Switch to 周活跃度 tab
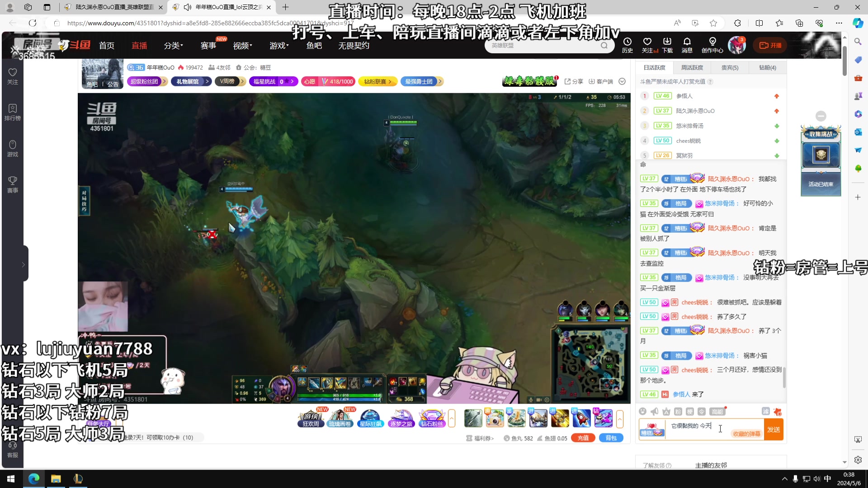This screenshot has height=488, width=868. coord(692,67)
